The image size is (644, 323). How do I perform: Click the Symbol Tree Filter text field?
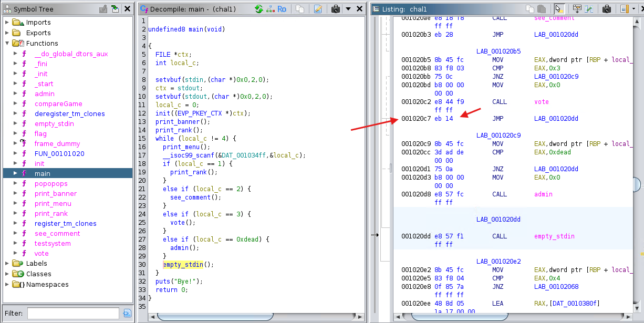pos(73,314)
